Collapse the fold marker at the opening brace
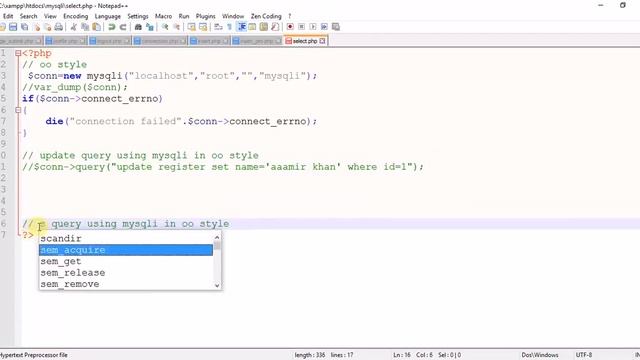 click(x=18, y=110)
